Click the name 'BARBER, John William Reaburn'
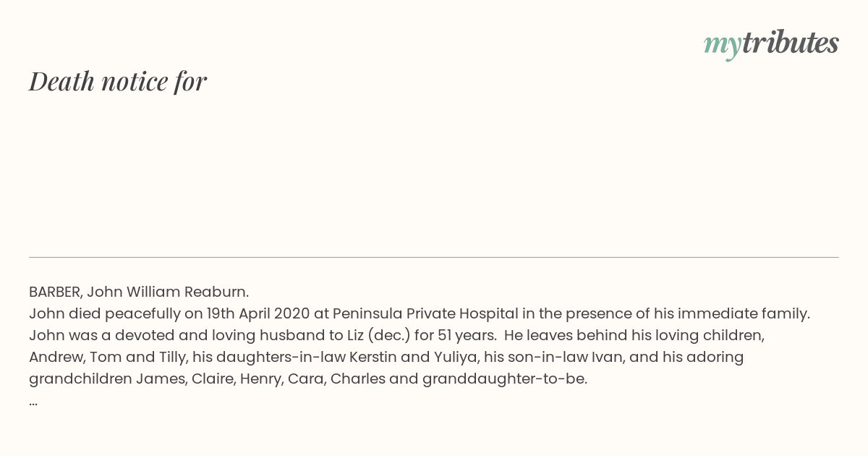 point(137,292)
